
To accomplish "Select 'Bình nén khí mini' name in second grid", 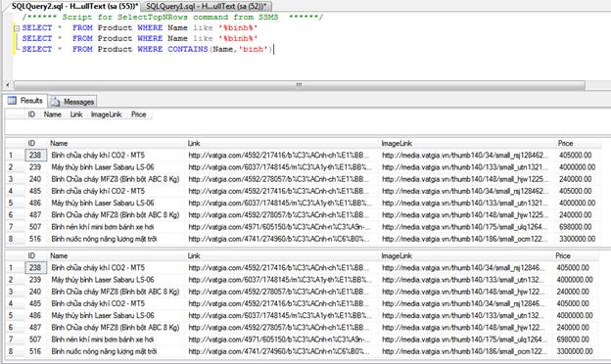I will pyautogui.click(x=103, y=227).
